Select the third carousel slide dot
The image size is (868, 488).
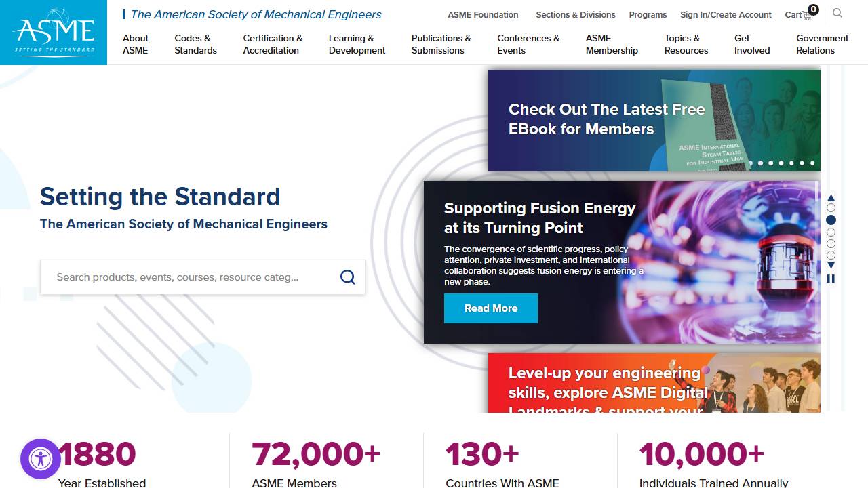click(831, 232)
